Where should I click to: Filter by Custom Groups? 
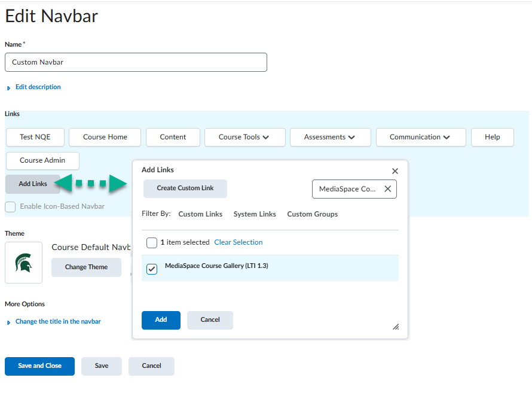[x=312, y=214]
